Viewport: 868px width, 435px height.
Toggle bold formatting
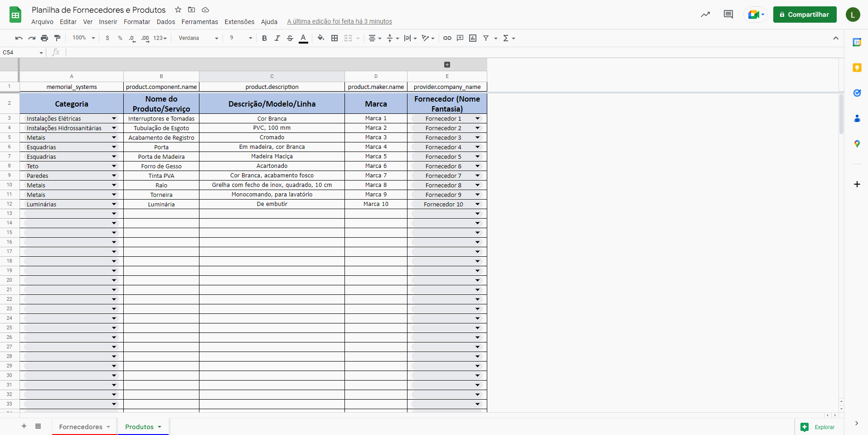click(264, 38)
